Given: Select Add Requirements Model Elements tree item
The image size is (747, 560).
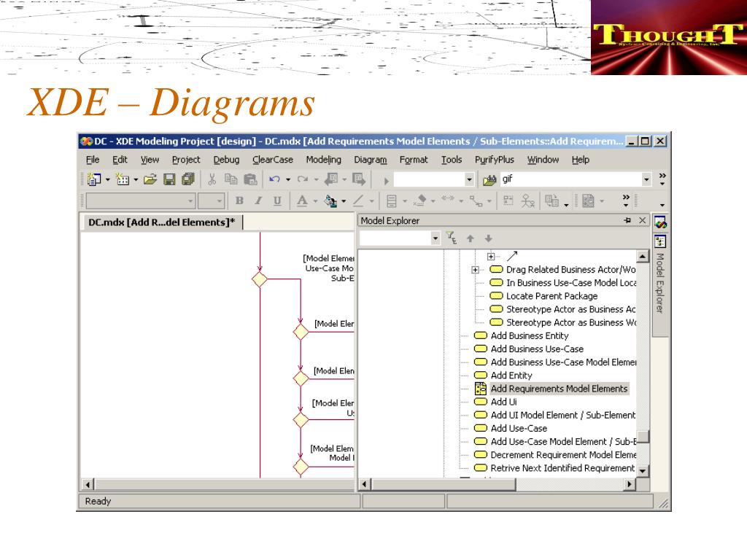Looking at the screenshot, I should [559, 389].
